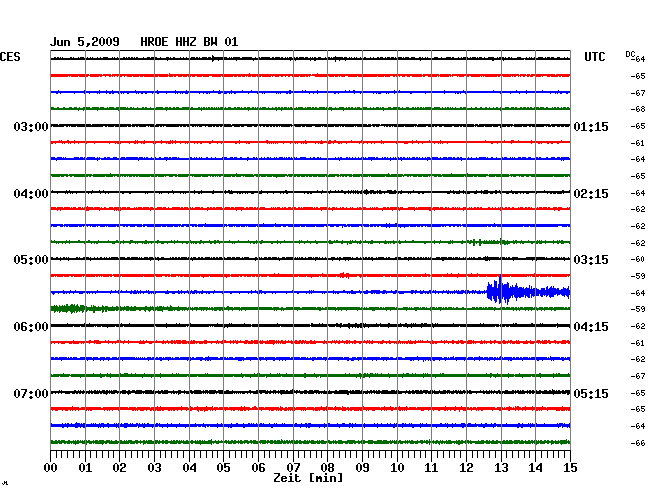650x494 pixels.
Task: Click the 03:15 UTC time label
Action: (x=591, y=259)
